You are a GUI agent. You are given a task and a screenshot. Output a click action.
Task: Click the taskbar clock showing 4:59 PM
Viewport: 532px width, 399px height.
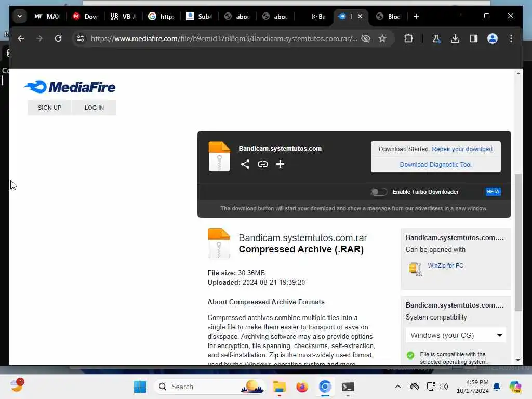(472, 387)
